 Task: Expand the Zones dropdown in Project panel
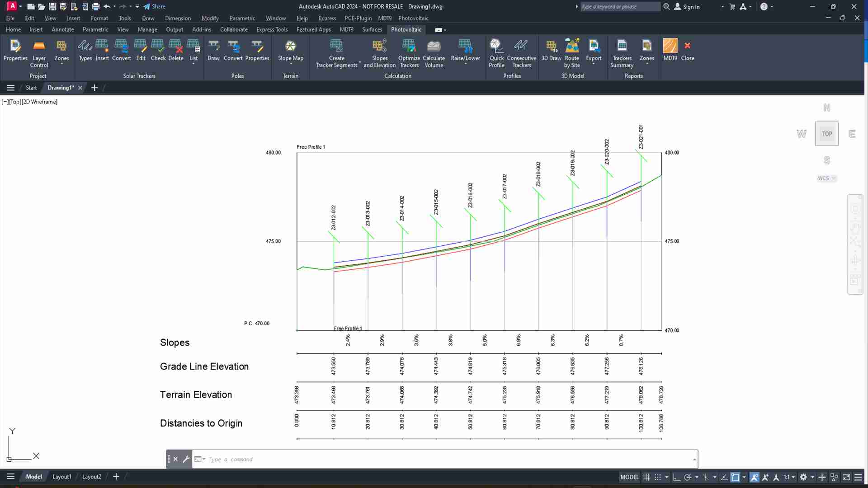coord(61,64)
